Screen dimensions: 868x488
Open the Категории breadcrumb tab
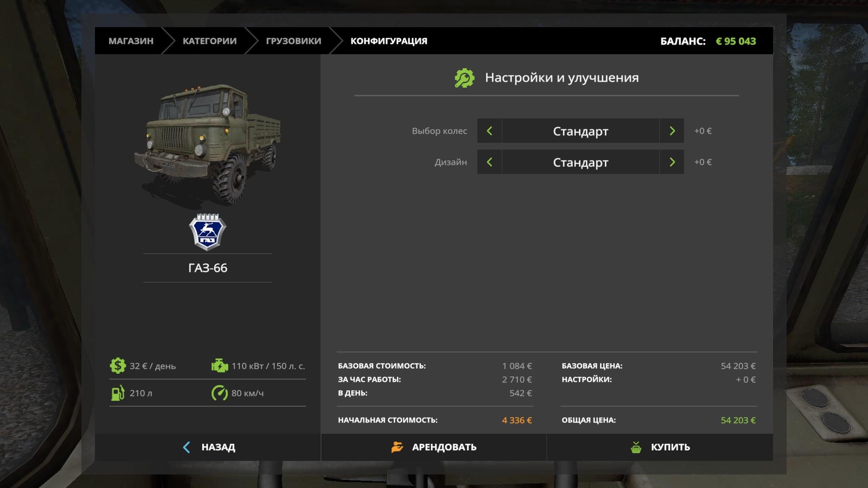tap(209, 41)
